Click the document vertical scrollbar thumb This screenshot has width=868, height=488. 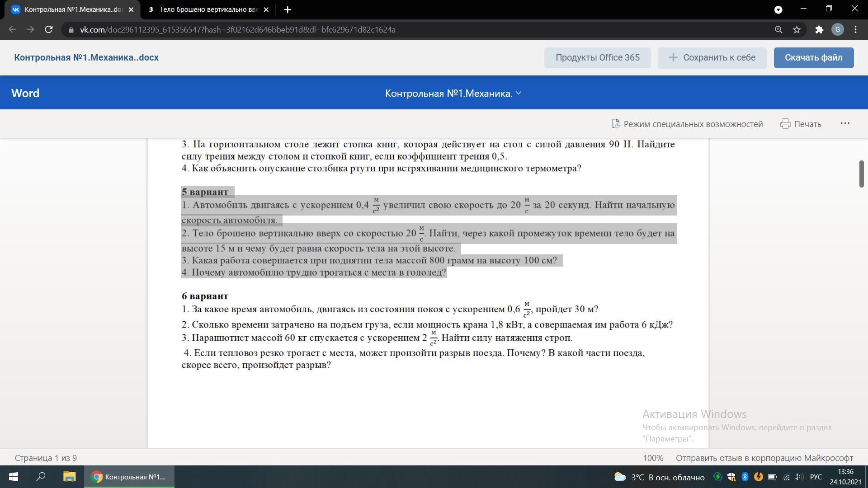(861, 174)
